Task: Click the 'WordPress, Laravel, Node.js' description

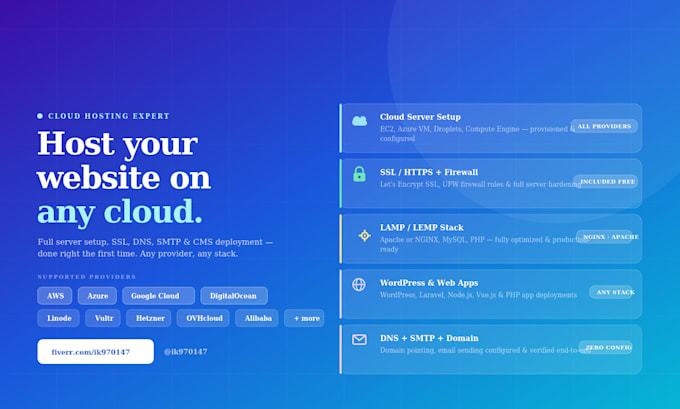Action: point(478,295)
